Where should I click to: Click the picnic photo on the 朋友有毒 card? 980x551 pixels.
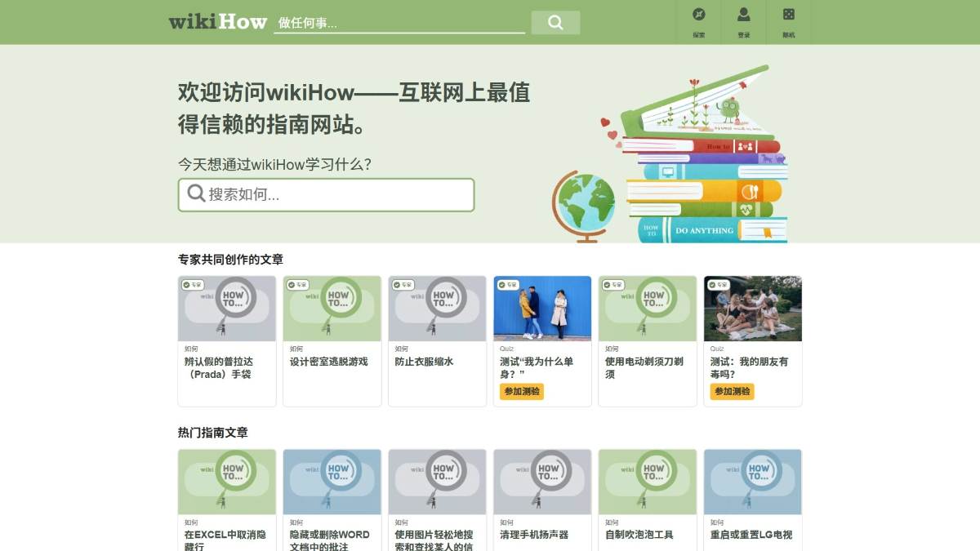(x=752, y=307)
